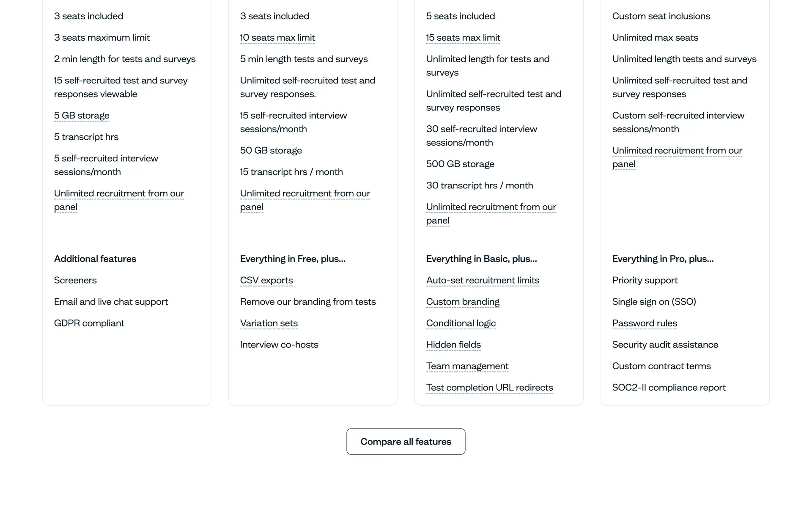Open the Custom branding feature link
This screenshot has height=508, width=812.
click(463, 302)
